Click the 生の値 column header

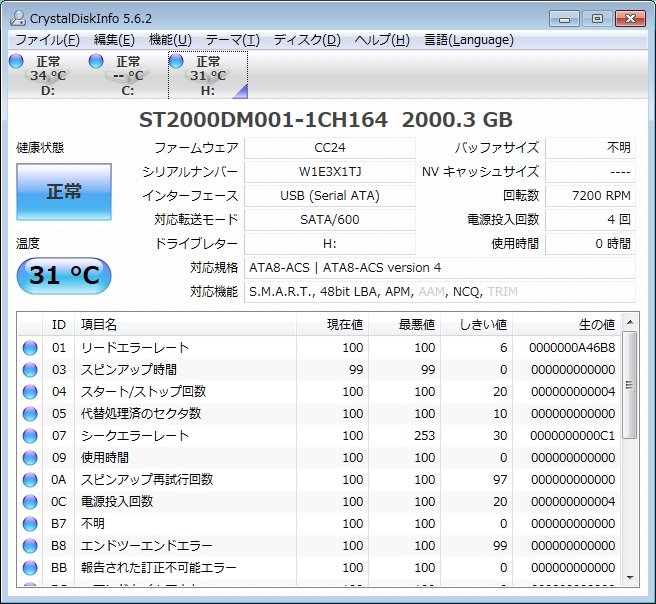click(566, 325)
